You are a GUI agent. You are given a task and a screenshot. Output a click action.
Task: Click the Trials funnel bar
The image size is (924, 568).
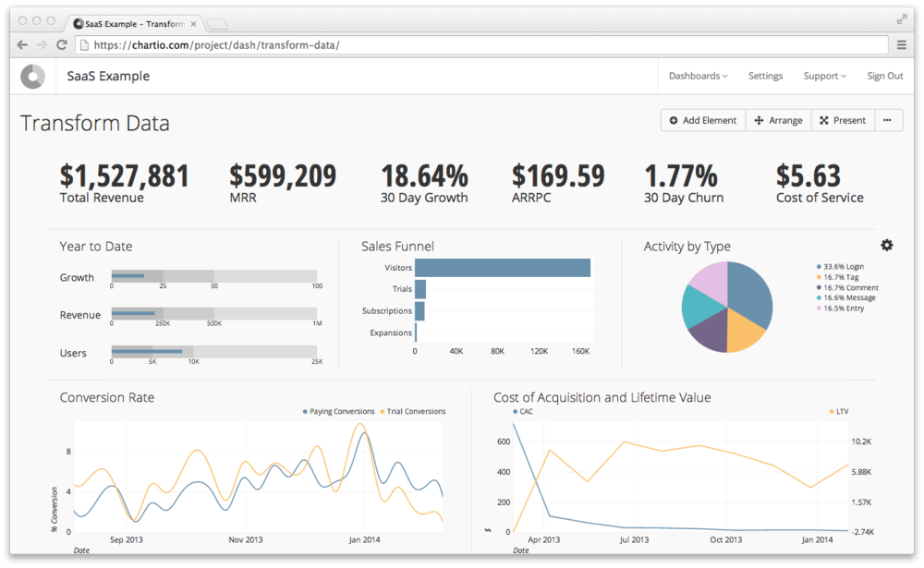coord(420,289)
